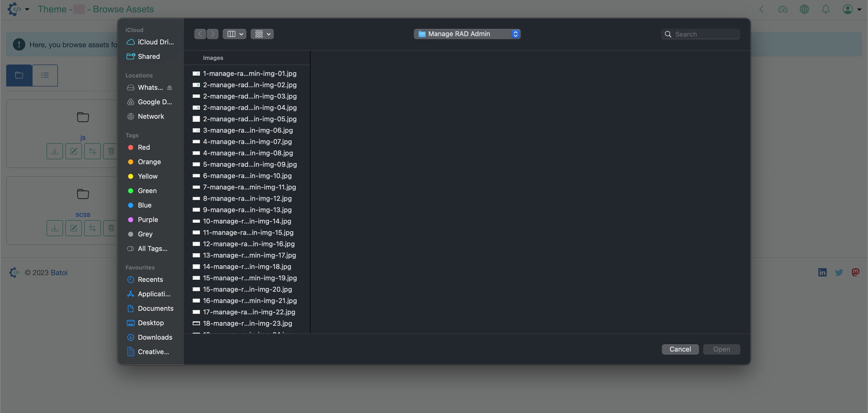
Task: Select the Red tag filter
Action: coord(143,148)
